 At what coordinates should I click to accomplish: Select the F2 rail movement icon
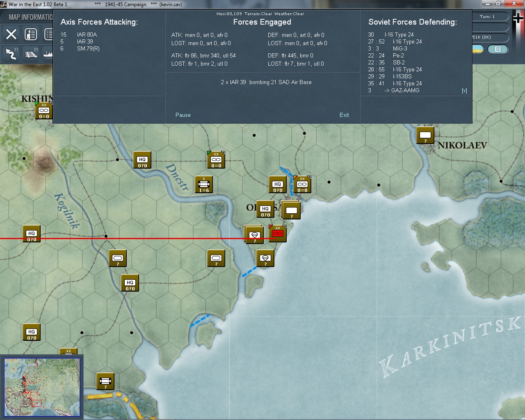click(31, 54)
